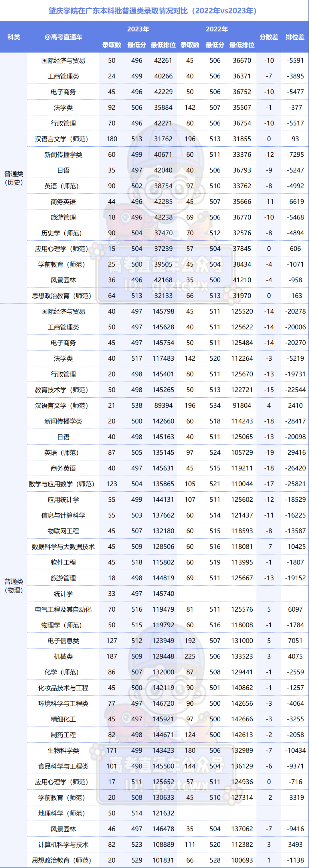Select the 地理科学(师范) row label

pos(64,813)
